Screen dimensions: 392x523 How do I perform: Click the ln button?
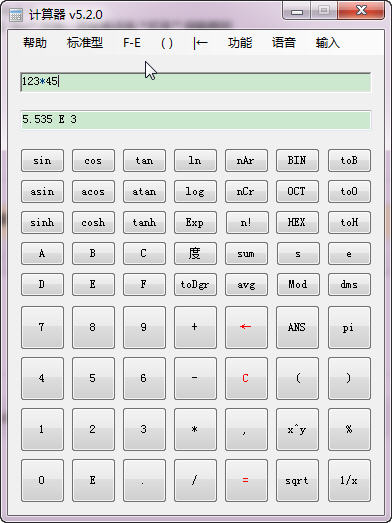pos(195,160)
